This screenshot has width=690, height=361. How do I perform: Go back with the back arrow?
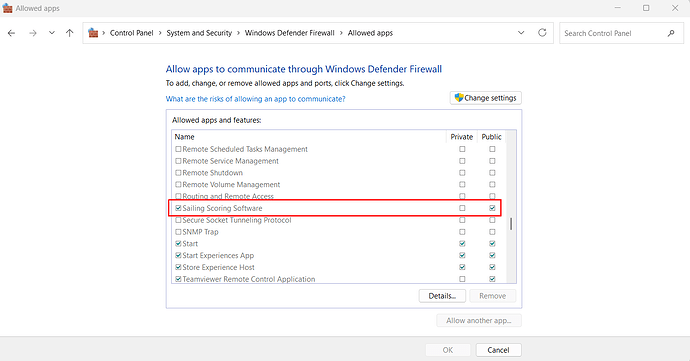[11, 33]
